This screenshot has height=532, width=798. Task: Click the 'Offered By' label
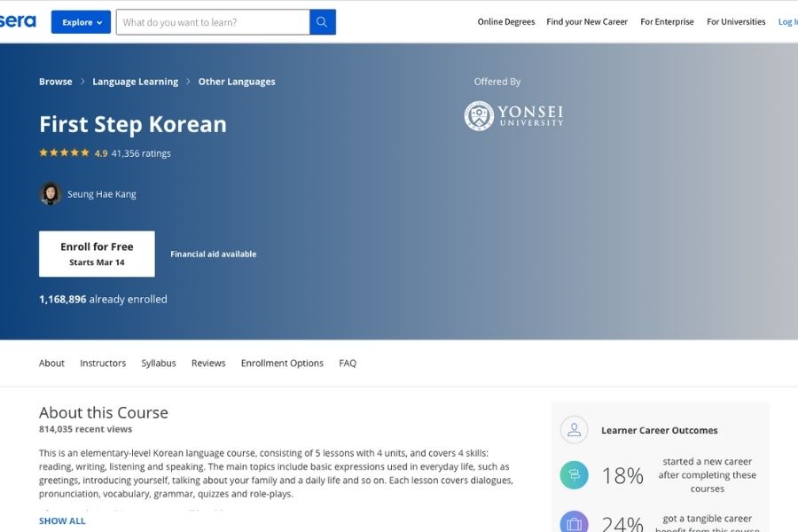[x=497, y=82]
